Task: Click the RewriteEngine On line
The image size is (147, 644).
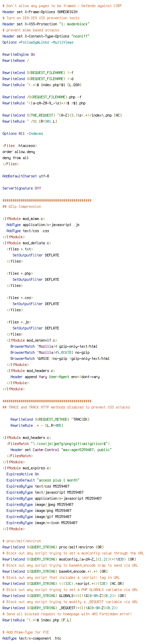Action: (19, 54)
